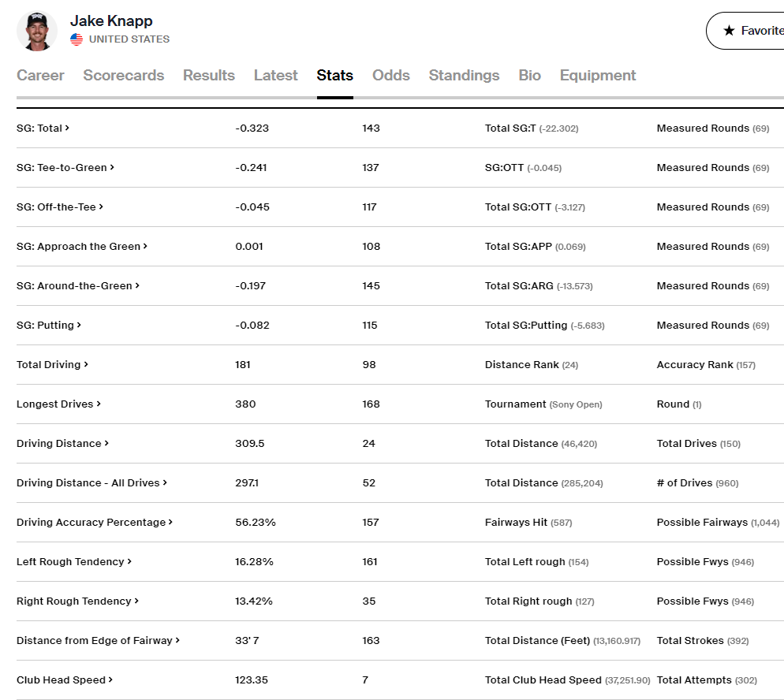Image resolution: width=784 pixels, height=700 pixels.
Task: Go to the Latest tab
Action: (x=275, y=76)
